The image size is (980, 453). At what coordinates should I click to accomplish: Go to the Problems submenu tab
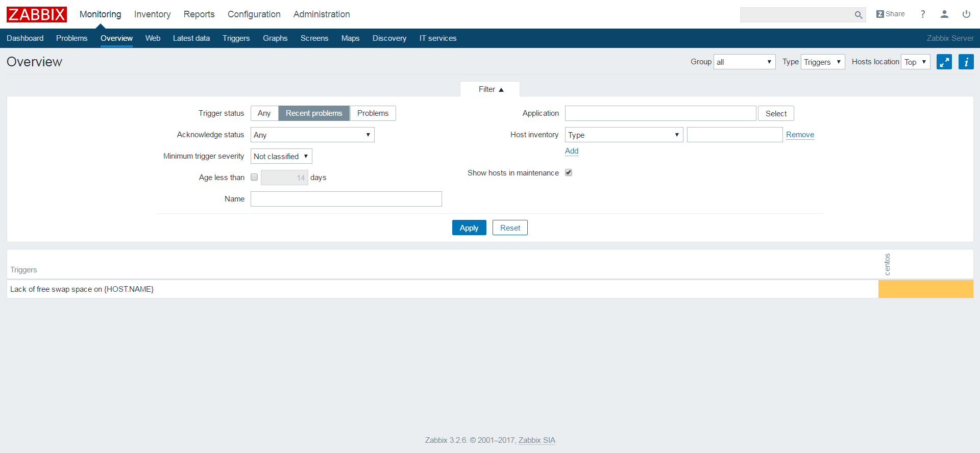(72, 38)
